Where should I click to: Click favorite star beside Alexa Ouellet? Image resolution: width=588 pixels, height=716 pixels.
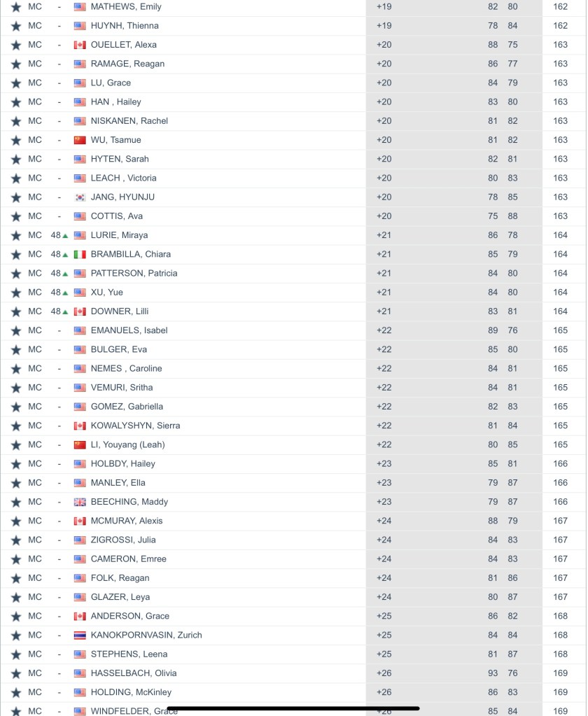point(16,45)
